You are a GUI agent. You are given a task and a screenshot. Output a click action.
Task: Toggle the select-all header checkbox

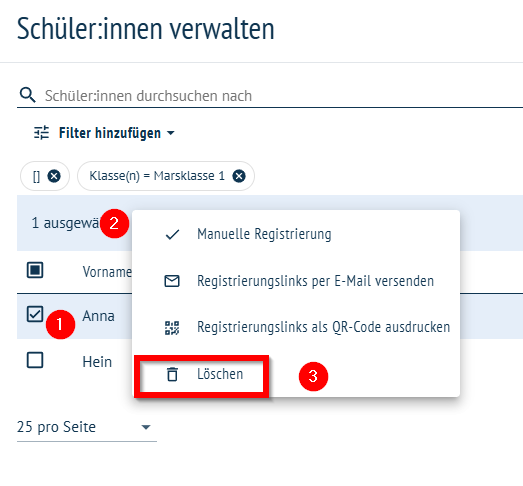(x=35, y=270)
